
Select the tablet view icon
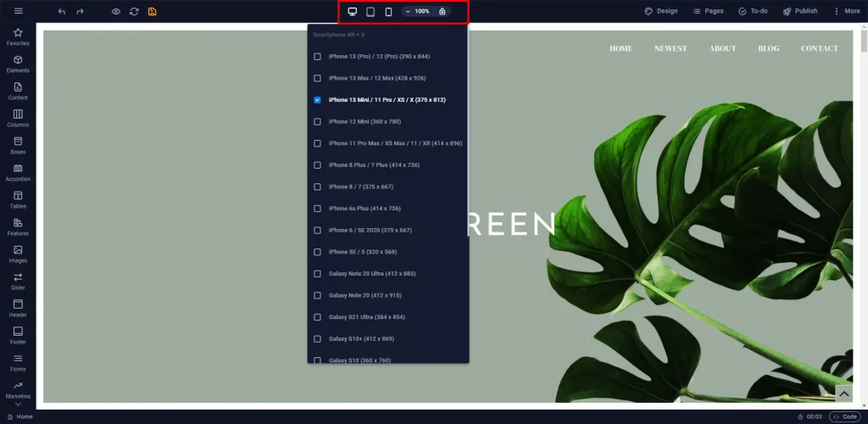(370, 12)
